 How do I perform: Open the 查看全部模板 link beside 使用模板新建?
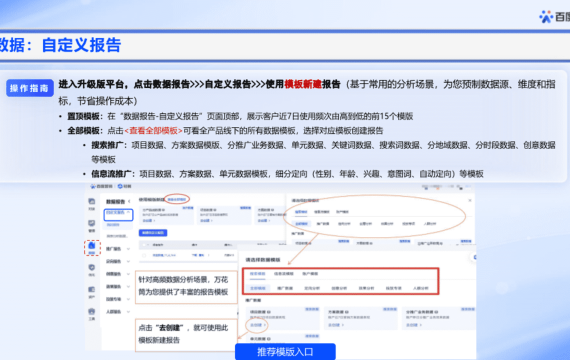[177, 199]
